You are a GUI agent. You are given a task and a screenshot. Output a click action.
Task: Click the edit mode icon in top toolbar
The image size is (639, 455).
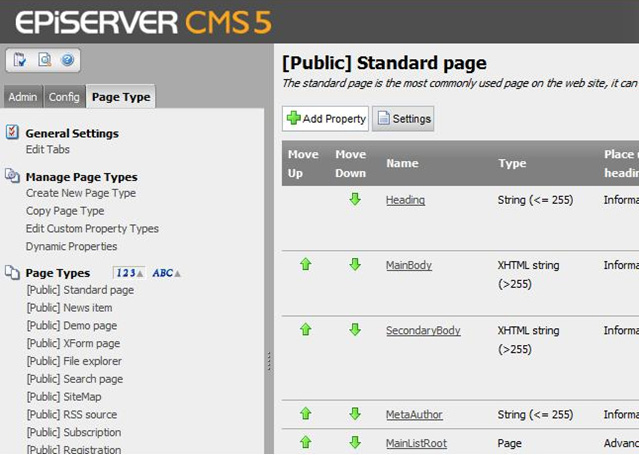(21, 61)
